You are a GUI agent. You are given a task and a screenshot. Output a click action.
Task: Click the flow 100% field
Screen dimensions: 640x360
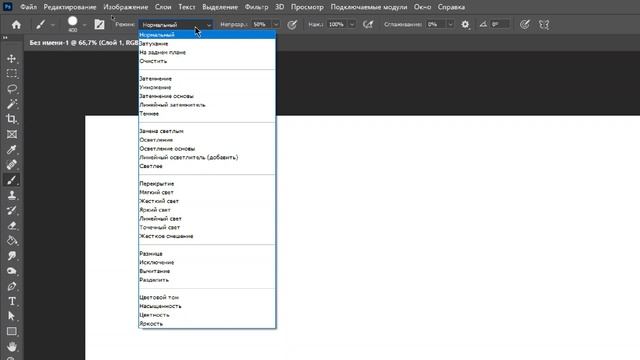click(337, 24)
